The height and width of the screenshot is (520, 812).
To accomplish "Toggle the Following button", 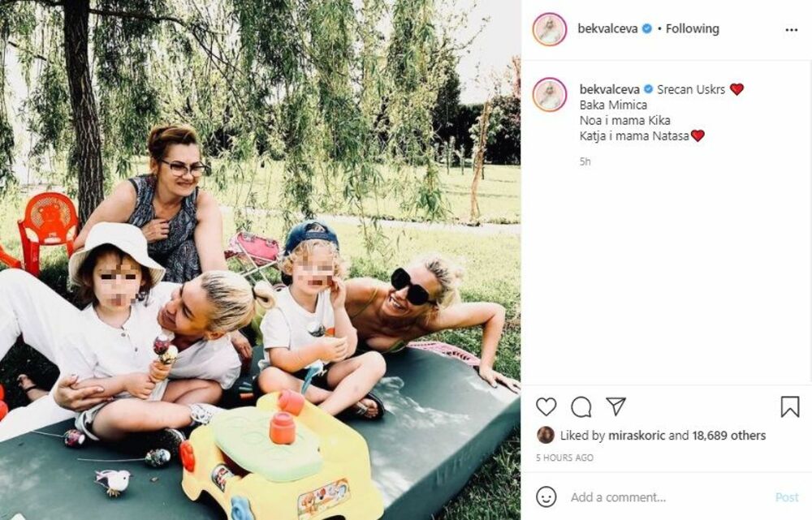I will click(x=693, y=29).
